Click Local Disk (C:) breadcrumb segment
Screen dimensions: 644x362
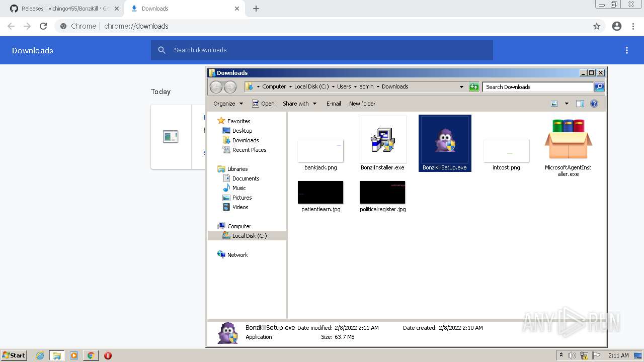point(311,86)
